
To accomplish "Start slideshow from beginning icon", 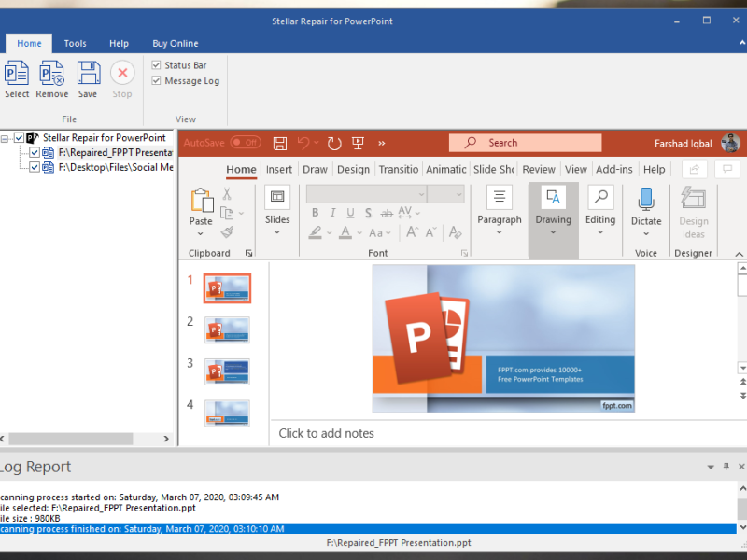I will pos(358,143).
